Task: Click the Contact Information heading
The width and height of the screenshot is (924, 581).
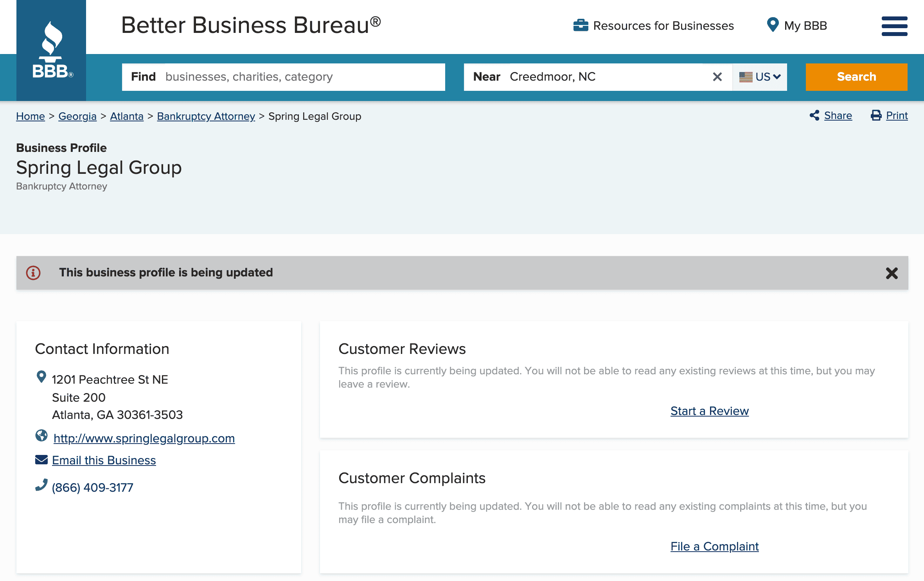Action: pyautogui.click(x=102, y=349)
